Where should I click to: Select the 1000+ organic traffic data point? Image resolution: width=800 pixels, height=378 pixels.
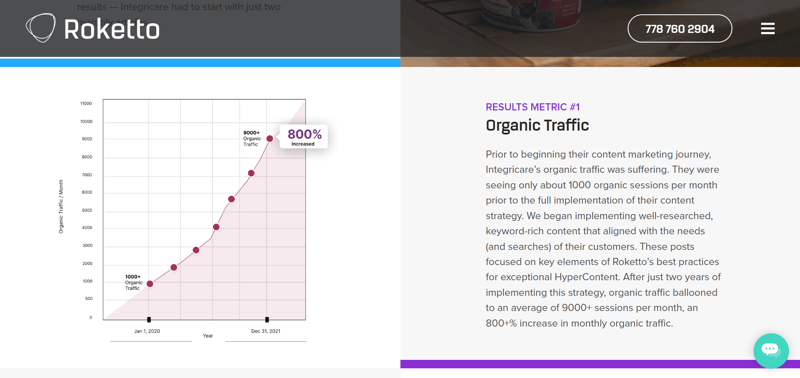pos(150,284)
